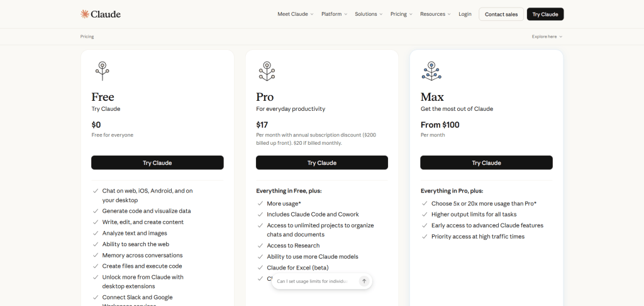Click Try Claude under Pro plan

pyautogui.click(x=322, y=162)
